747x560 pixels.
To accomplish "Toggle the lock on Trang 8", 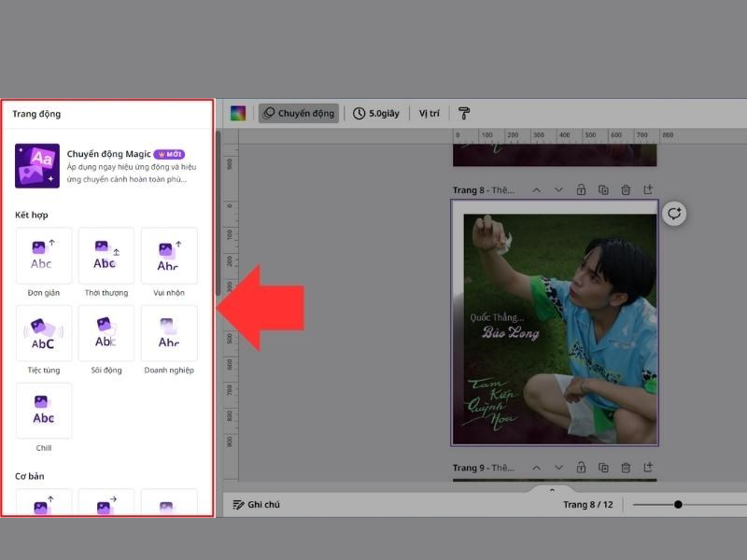I will (x=581, y=190).
